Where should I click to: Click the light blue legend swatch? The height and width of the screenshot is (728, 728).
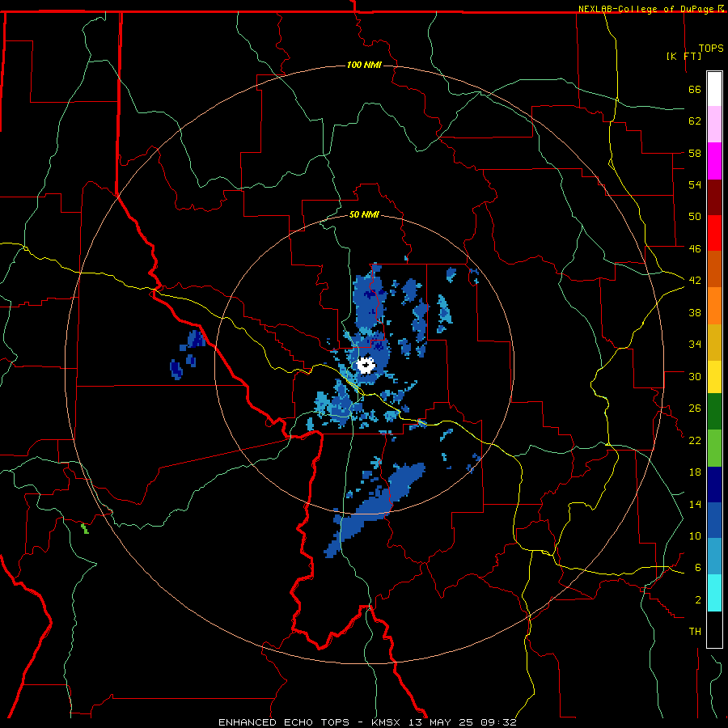(714, 556)
